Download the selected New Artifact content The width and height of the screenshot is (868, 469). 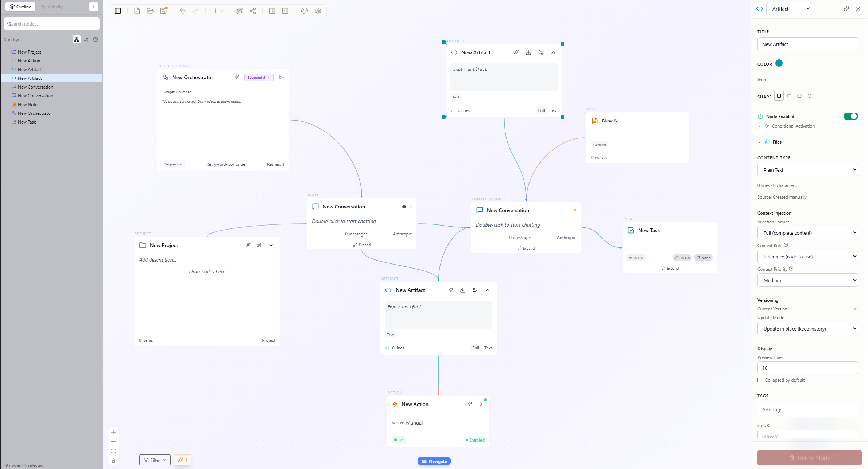[528, 52]
